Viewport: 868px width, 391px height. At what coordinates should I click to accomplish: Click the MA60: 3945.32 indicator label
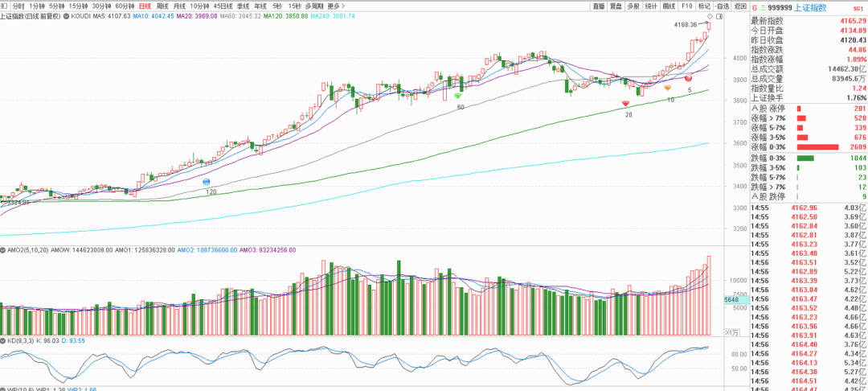click(240, 17)
